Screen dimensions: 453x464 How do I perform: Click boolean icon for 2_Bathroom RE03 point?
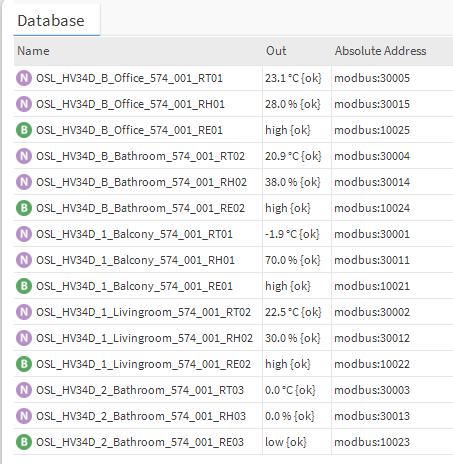pyautogui.click(x=24, y=442)
